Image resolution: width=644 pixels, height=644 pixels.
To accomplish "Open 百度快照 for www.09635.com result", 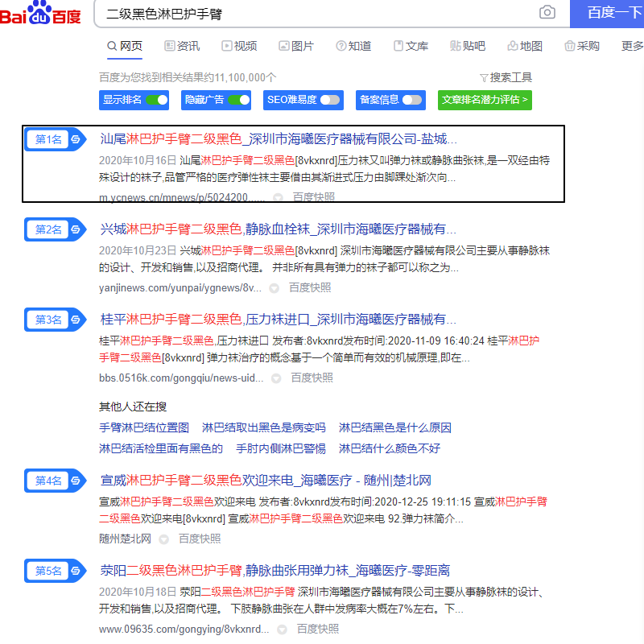I will [317, 629].
